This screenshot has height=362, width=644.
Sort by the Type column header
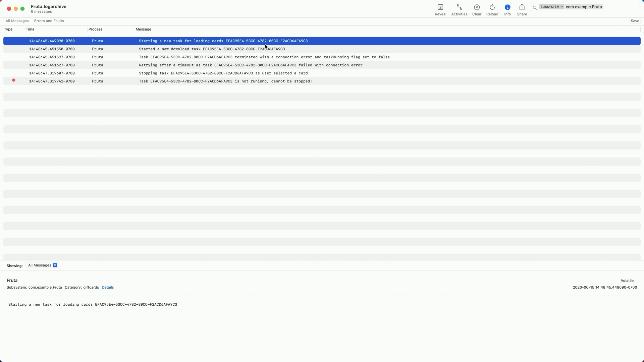8,29
